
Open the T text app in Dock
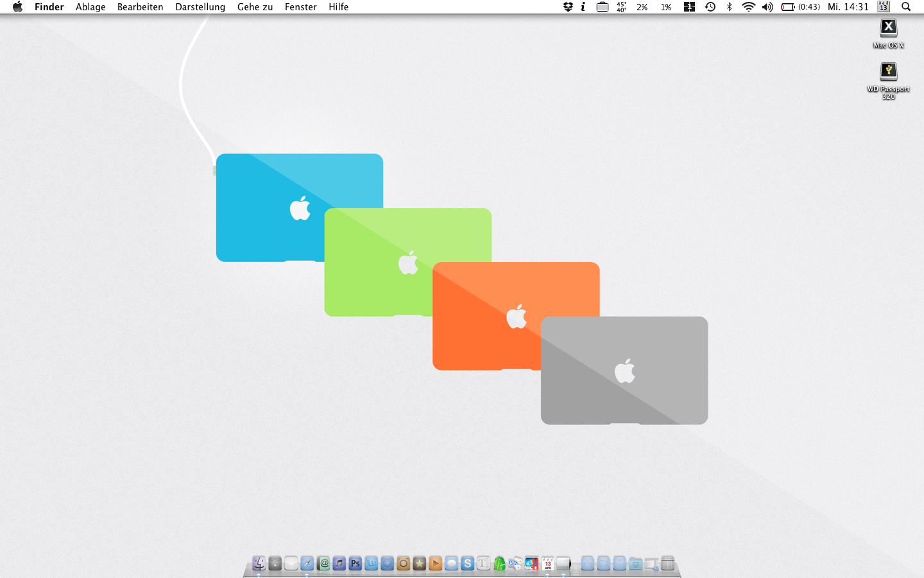tap(483, 563)
